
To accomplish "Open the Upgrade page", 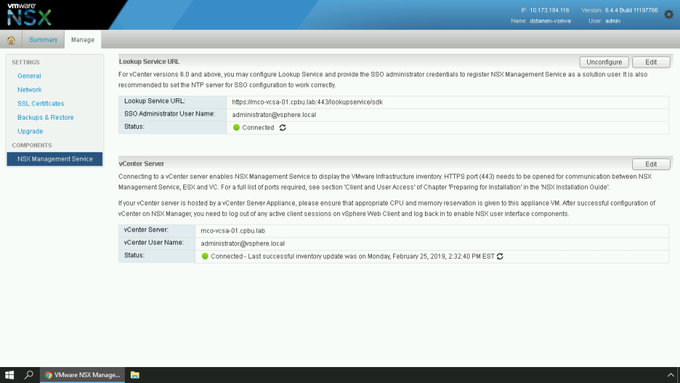I will (30, 131).
